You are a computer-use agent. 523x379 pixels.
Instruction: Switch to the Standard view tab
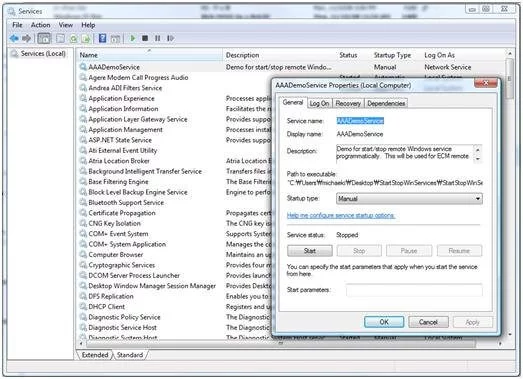[x=130, y=355]
